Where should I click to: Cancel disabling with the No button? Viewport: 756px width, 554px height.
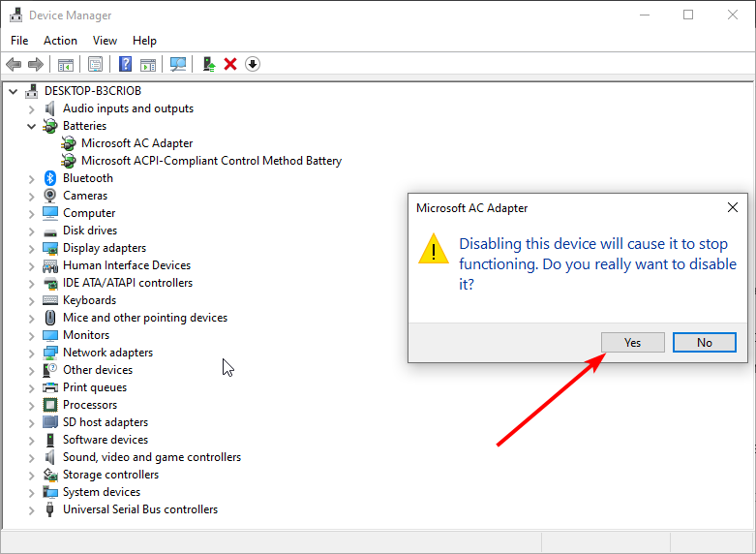pyautogui.click(x=705, y=343)
